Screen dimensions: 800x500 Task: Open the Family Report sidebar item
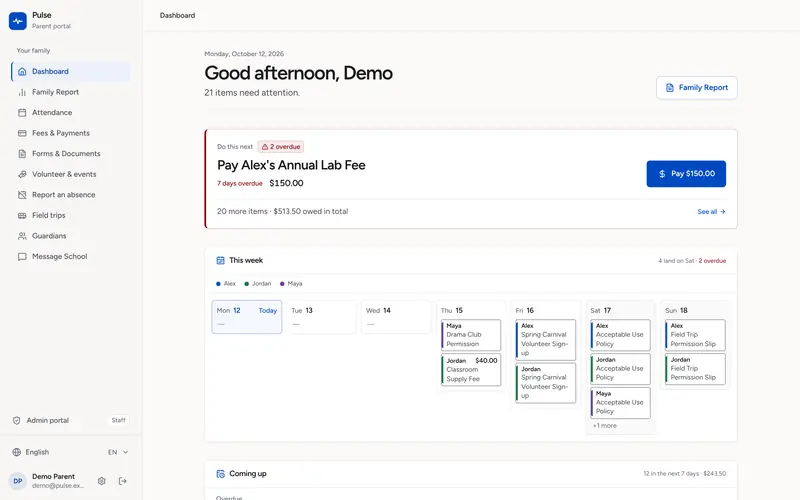(70, 92)
